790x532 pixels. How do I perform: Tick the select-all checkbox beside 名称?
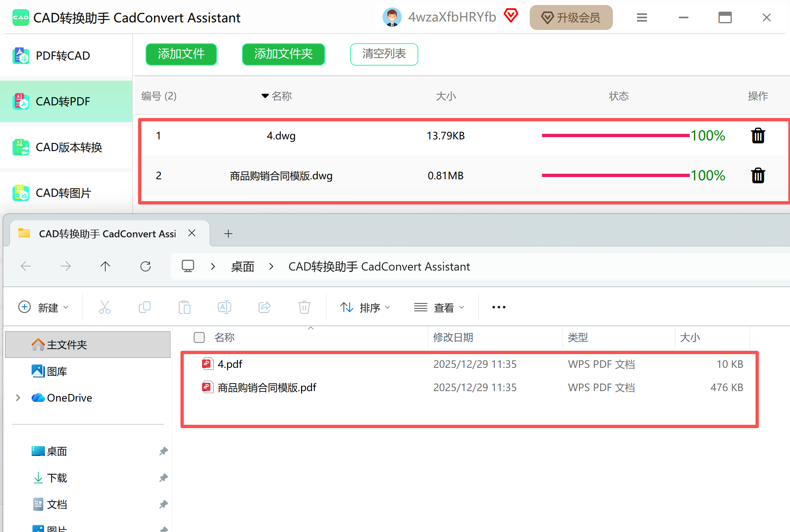[199, 337]
